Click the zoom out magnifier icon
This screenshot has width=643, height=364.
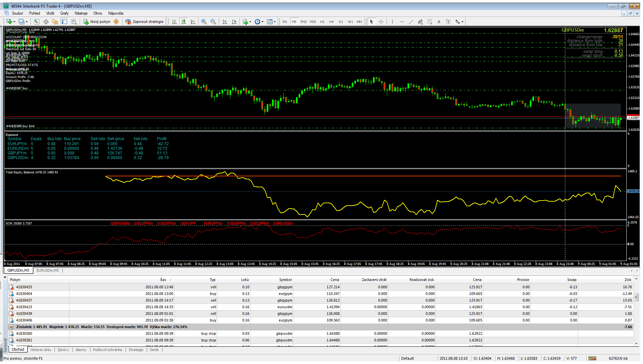click(213, 22)
